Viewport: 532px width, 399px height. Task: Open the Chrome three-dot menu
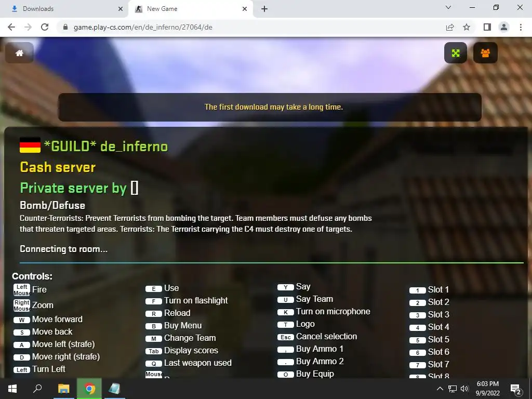pos(521,27)
